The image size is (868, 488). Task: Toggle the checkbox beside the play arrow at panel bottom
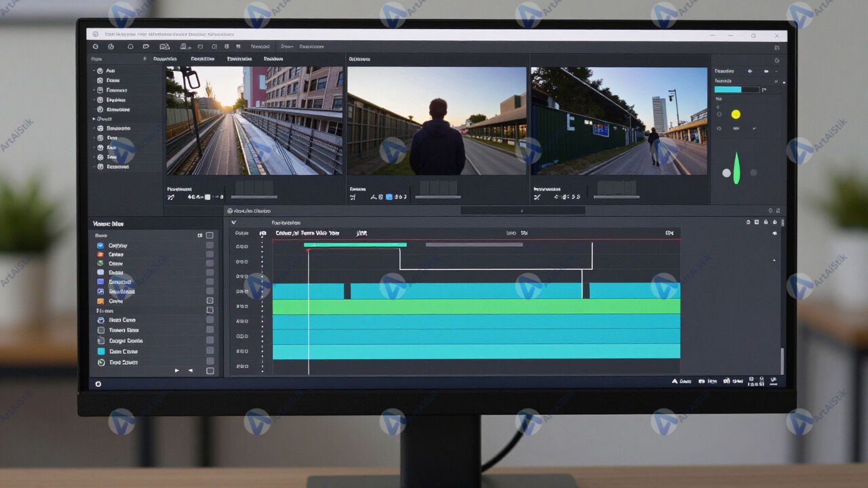pyautogui.click(x=210, y=371)
